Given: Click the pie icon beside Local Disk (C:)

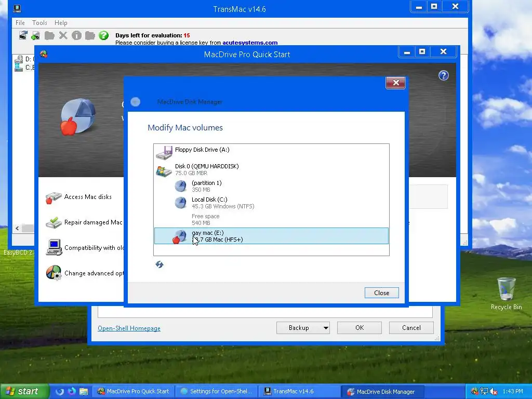Looking at the screenshot, I should (x=180, y=203).
